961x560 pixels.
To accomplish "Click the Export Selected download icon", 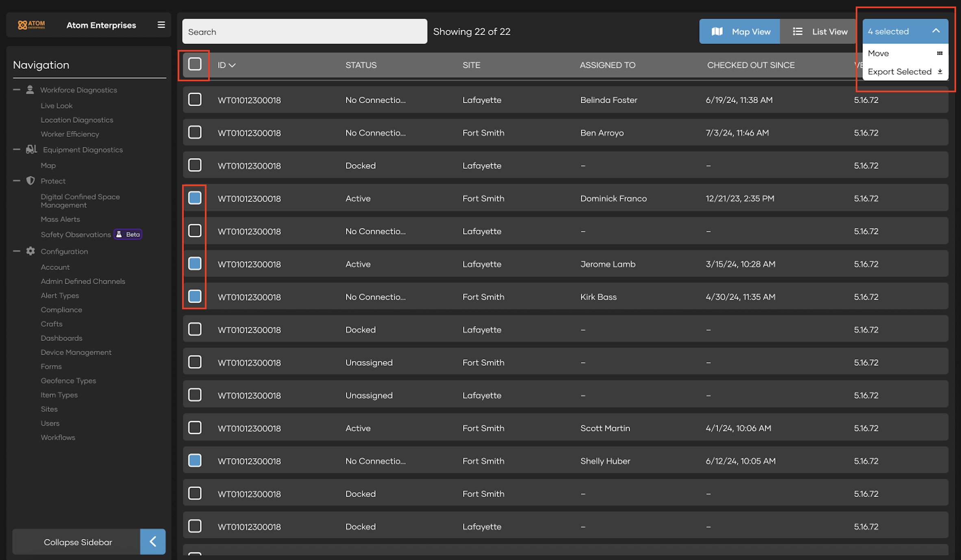I will point(940,72).
